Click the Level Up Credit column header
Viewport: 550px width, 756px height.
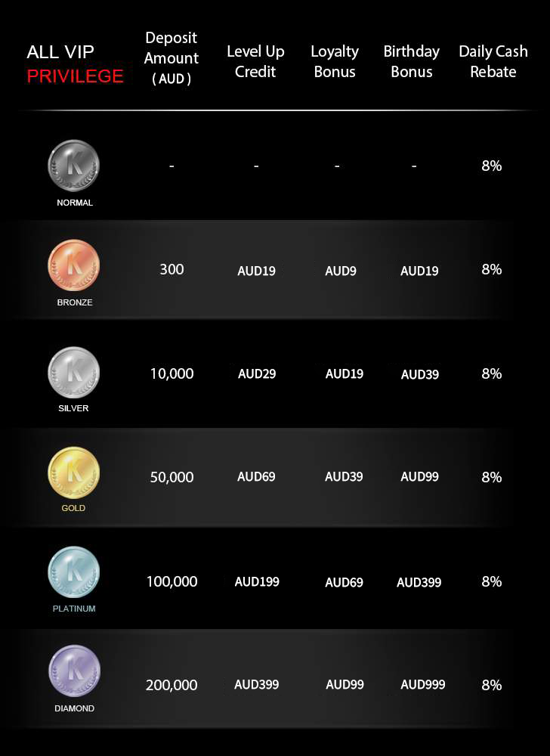255,61
